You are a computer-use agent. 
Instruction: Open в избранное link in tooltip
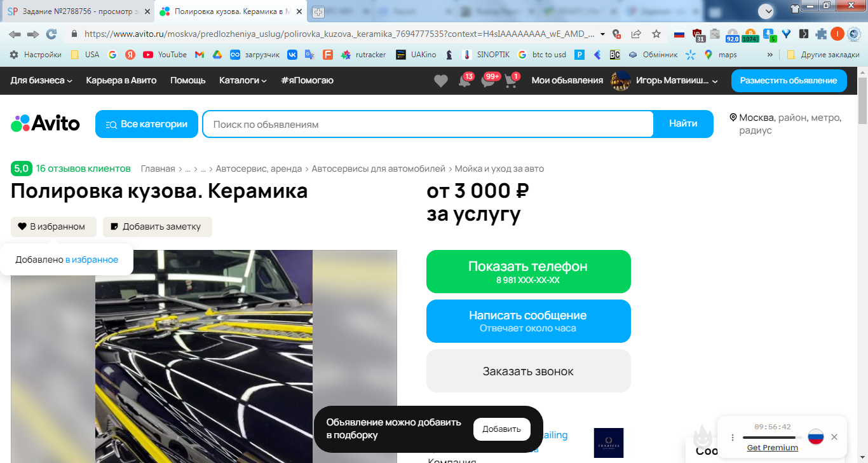92,259
